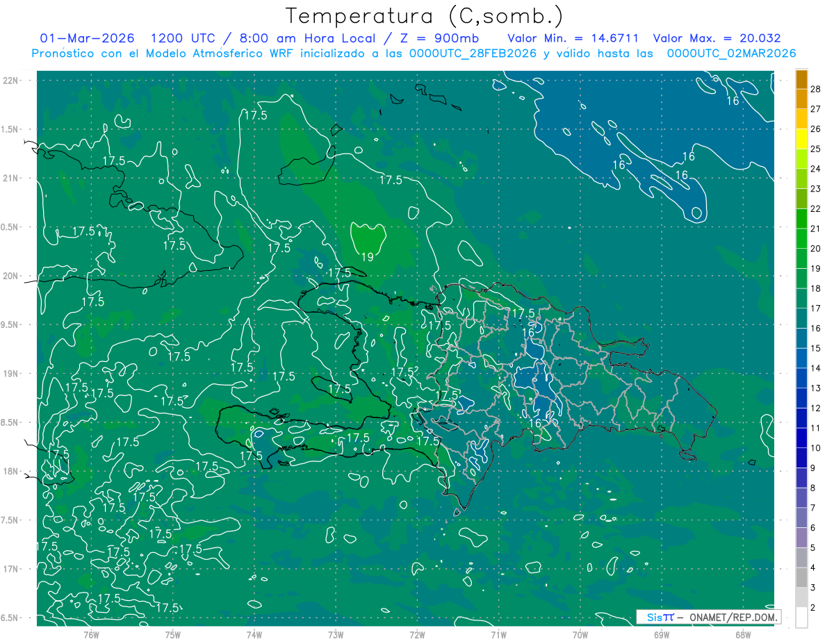Image resolution: width=834 pixels, height=644 pixels.
Task: Click the "75W" longitude axis label
Action: (172, 634)
